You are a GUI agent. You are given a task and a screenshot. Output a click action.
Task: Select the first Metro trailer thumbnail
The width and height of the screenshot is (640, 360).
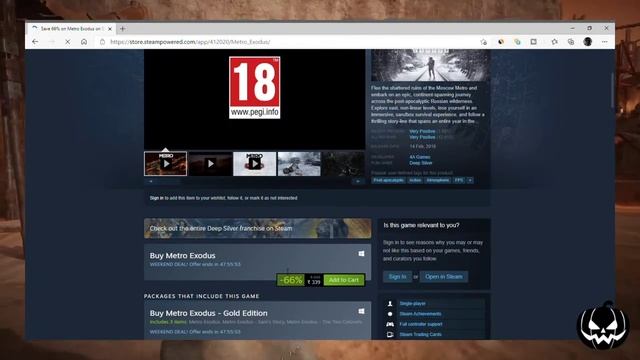(x=165, y=164)
